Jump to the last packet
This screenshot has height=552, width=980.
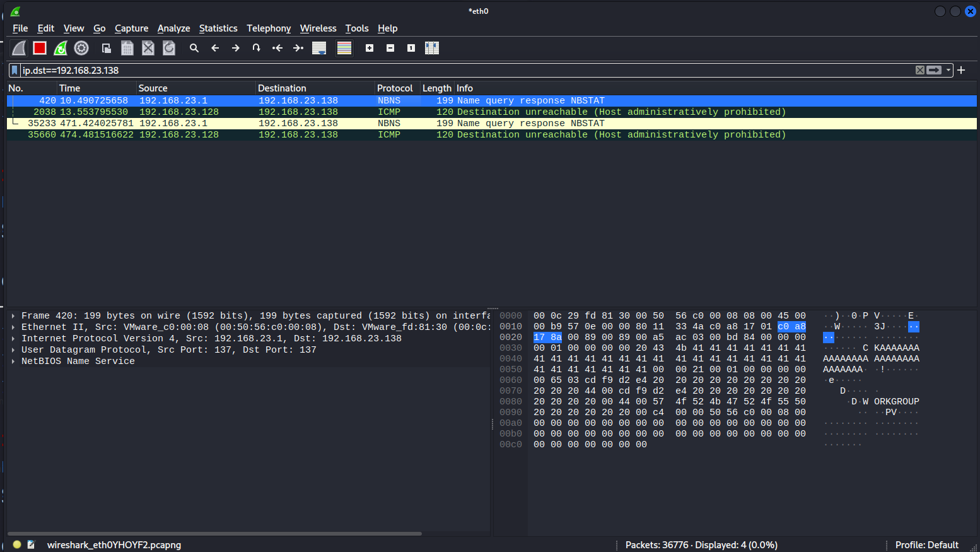coord(298,48)
